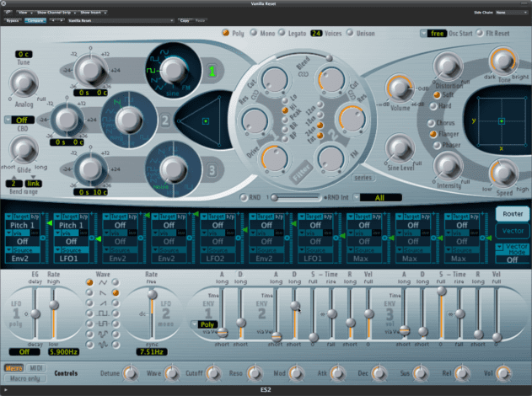Switch to the Vector tab
532x396 pixels.
pyautogui.click(x=513, y=231)
